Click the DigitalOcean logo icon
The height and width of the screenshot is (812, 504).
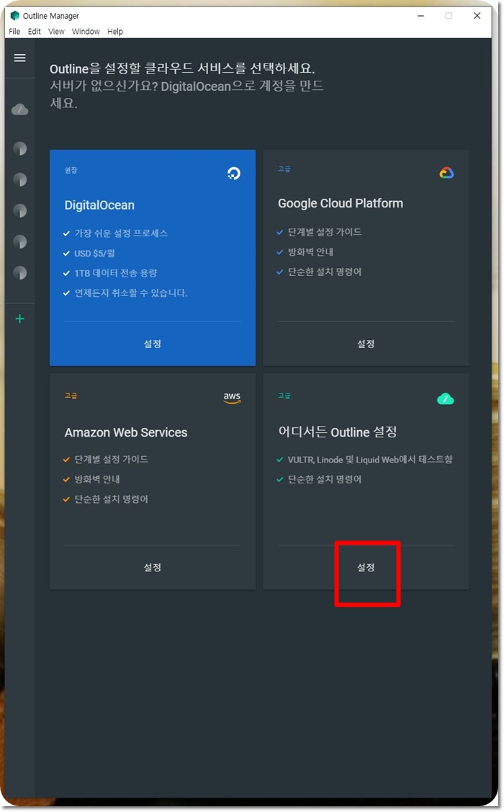(x=234, y=173)
